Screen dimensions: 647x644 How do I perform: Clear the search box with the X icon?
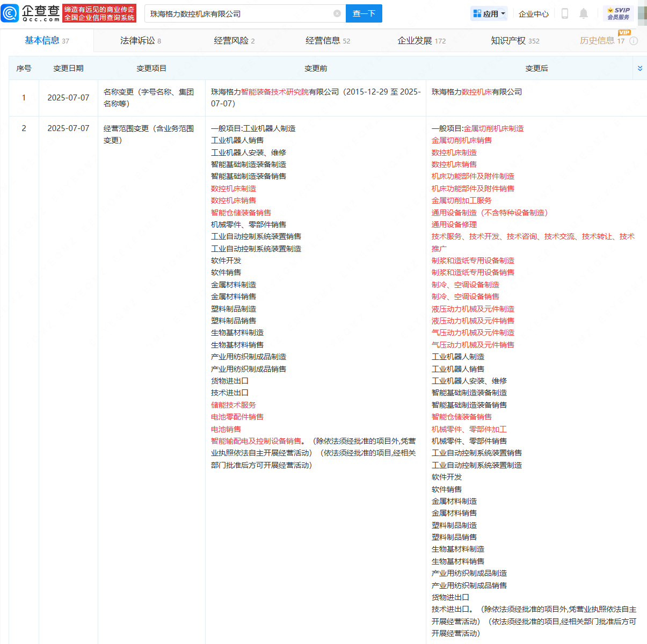tap(337, 13)
